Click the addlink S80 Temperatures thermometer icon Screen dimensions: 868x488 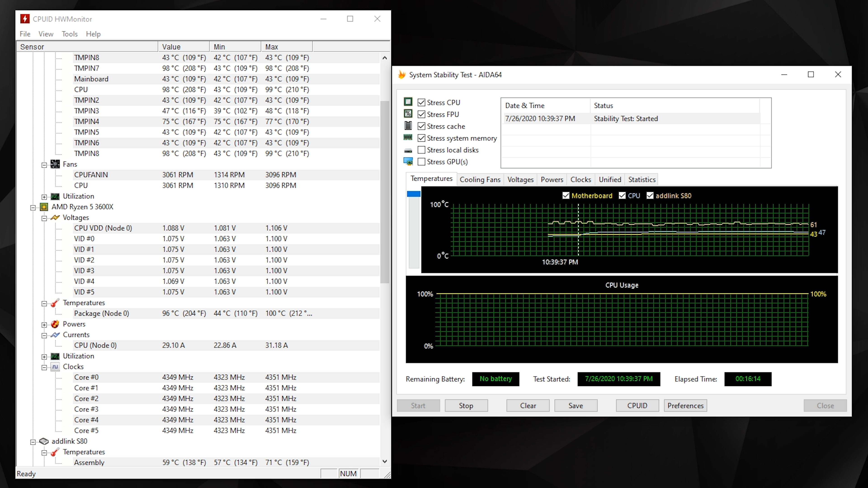coord(55,452)
